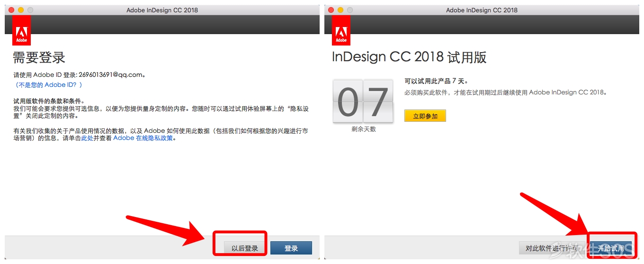Click the 试用版软件的条款和条件 heading
The height and width of the screenshot is (264, 644).
[x=49, y=102]
